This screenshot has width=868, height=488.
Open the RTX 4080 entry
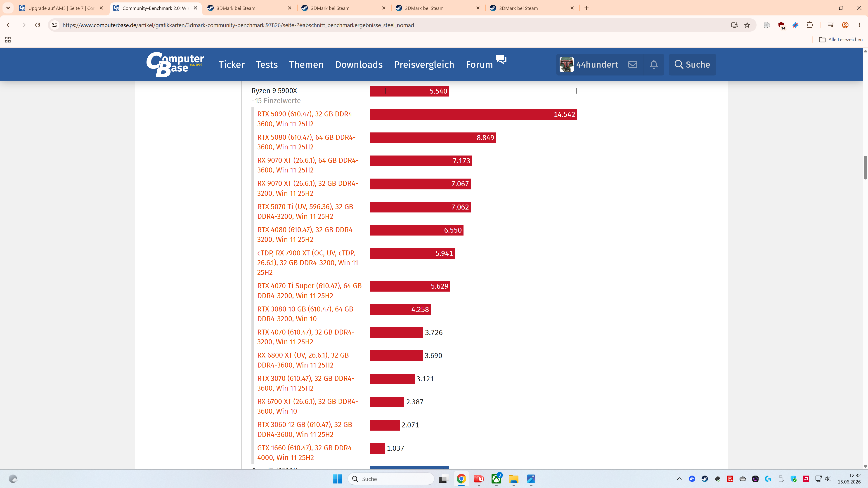click(x=306, y=234)
